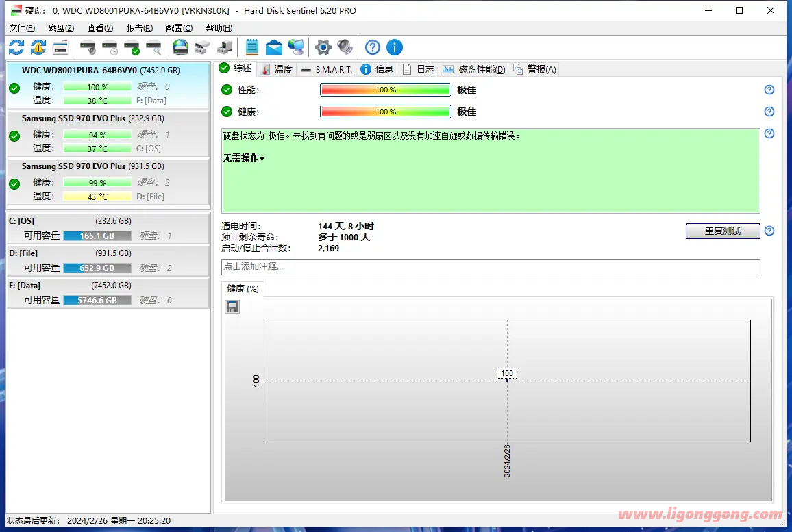The height and width of the screenshot is (532, 792).
Task: Click the 144 天, 8 小时 power-on value
Action: 346,226
